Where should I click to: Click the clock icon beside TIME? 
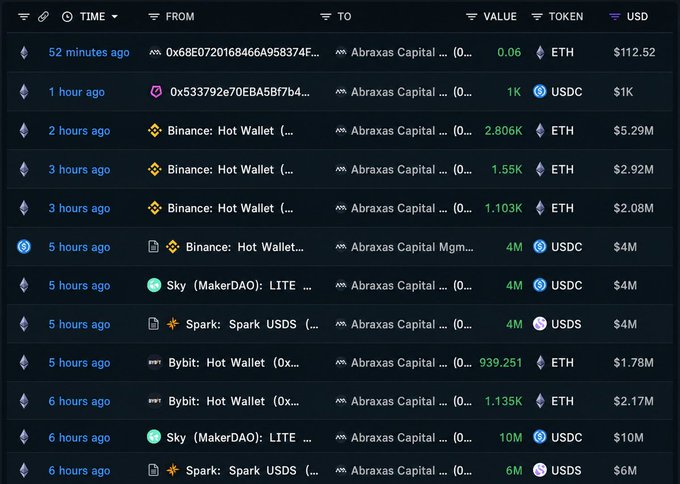[67, 17]
